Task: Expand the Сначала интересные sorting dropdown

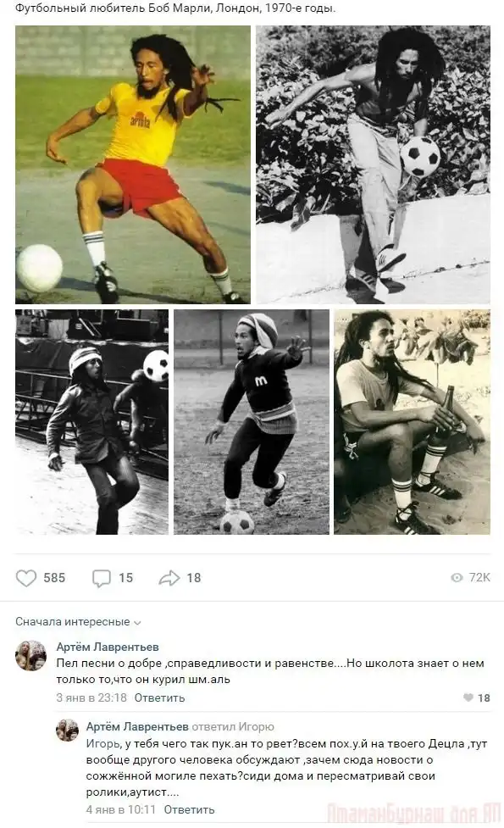Action: click(78, 621)
